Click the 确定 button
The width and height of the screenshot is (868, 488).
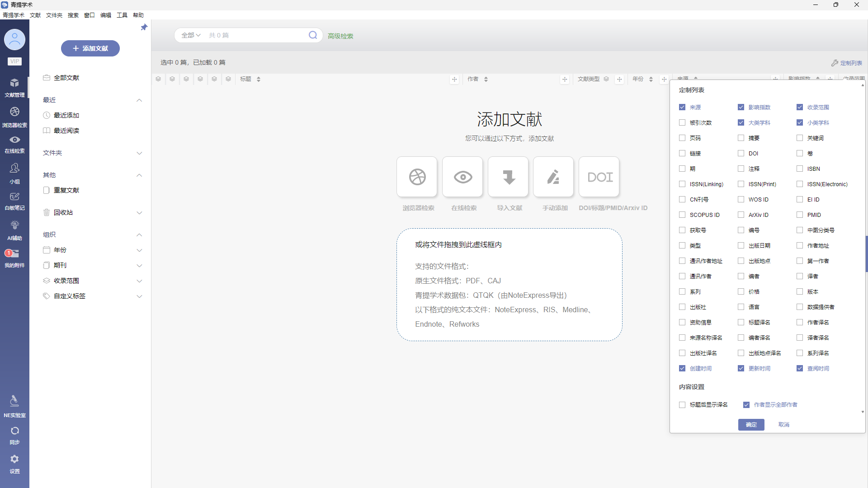(x=751, y=425)
